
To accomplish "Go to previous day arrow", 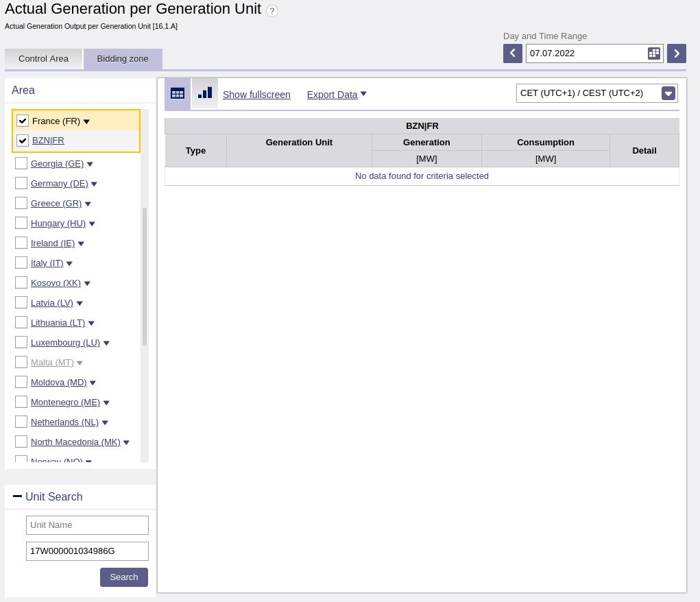I will pos(512,53).
